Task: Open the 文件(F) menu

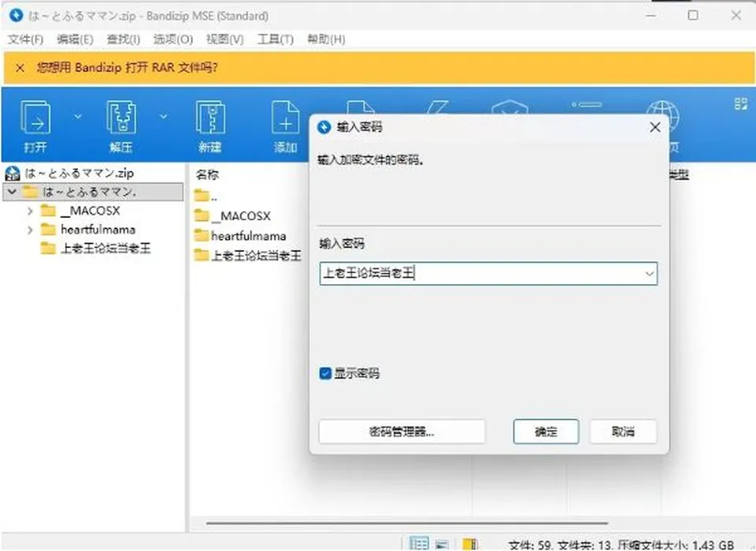Action: (x=25, y=39)
